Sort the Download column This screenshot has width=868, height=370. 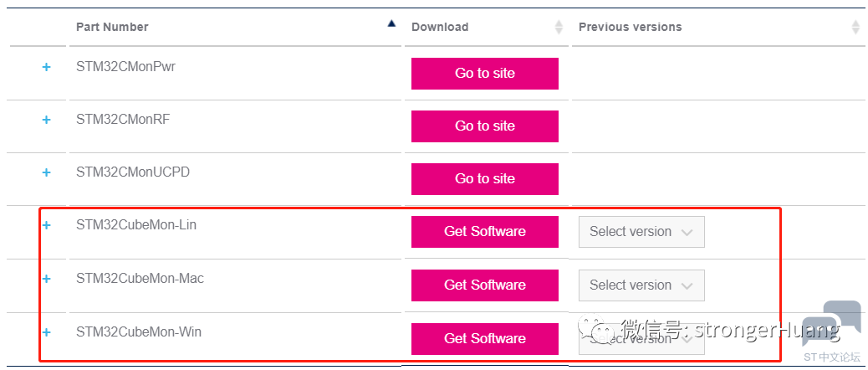pyautogui.click(x=559, y=27)
